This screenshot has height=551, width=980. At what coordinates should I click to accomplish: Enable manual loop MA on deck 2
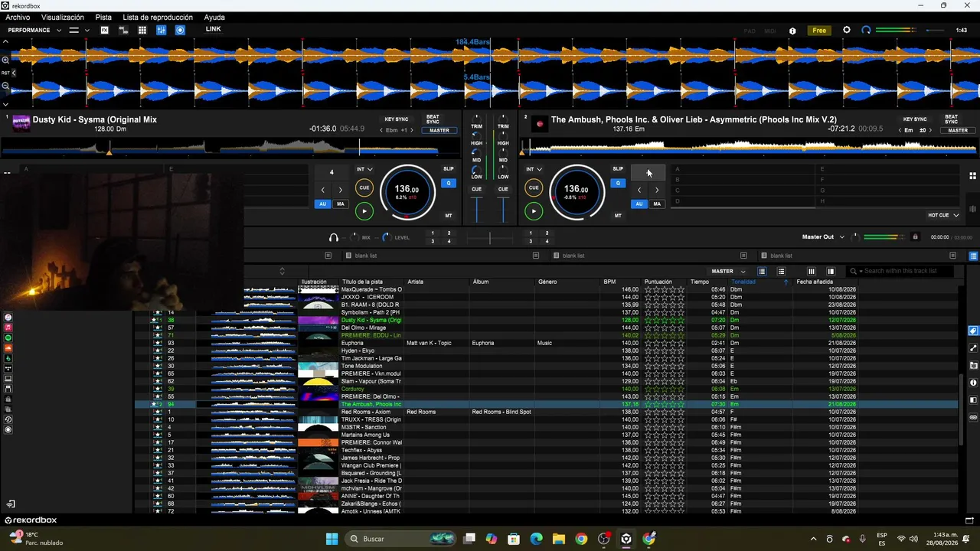(x=657, y=204)
